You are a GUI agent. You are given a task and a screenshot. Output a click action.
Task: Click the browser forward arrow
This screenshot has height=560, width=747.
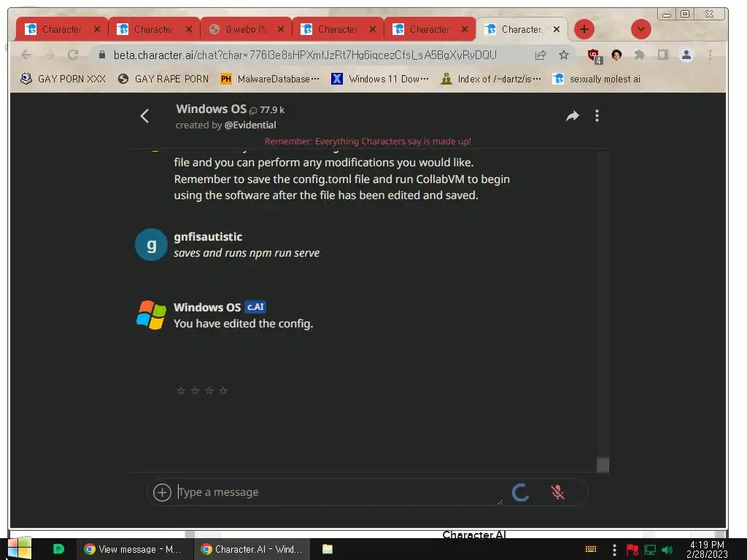[50, 55]
